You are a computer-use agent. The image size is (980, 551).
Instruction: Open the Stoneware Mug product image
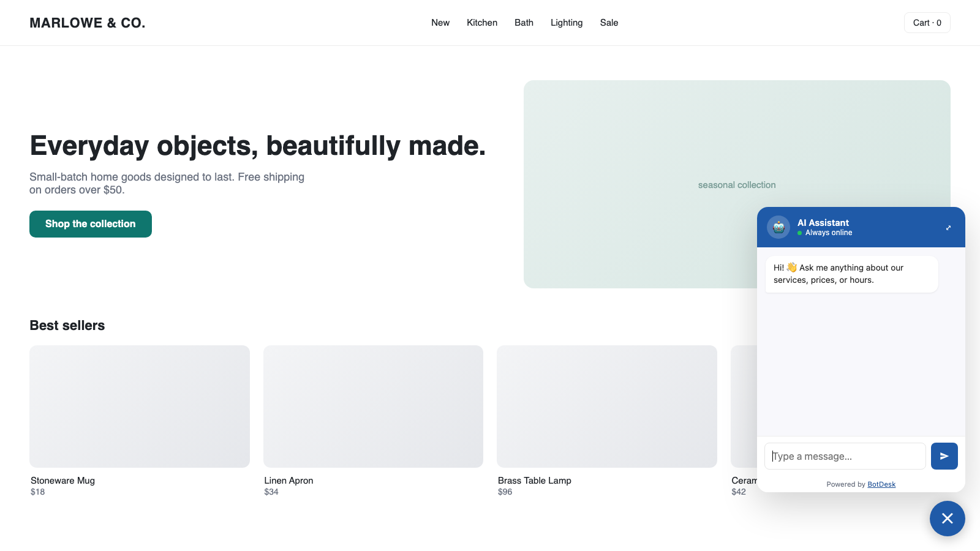coord(140,407)
